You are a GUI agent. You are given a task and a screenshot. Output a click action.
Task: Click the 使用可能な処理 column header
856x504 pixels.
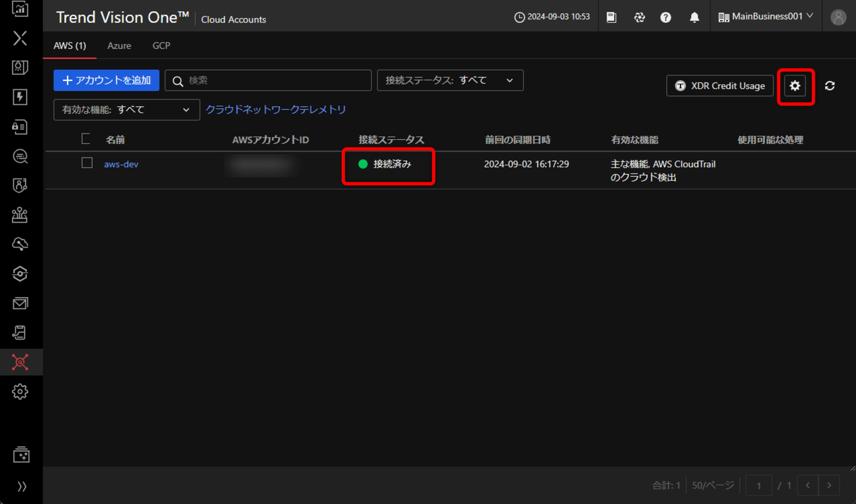pyautogui.click(x=770, y=139)
